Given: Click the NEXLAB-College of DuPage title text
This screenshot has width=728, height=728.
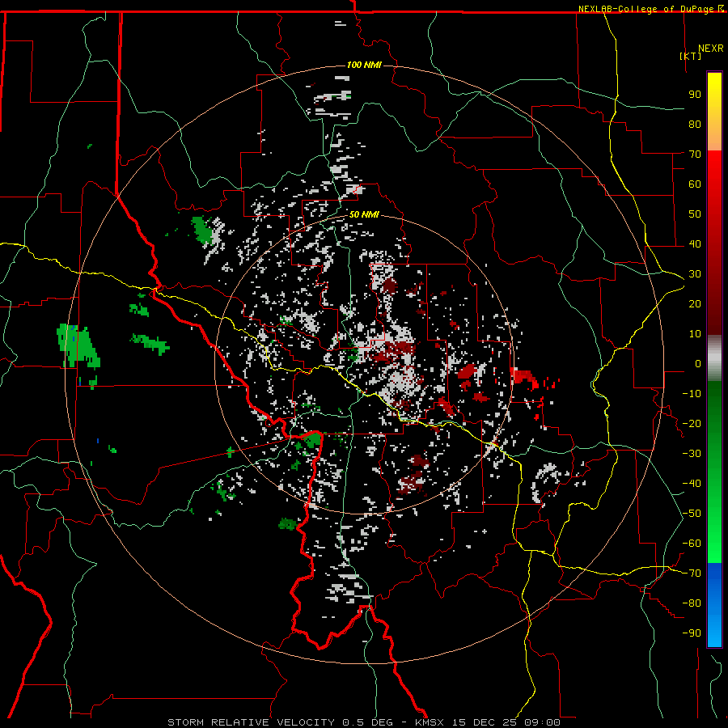Looking at the screenshot, I should click(x=648, y=9).
